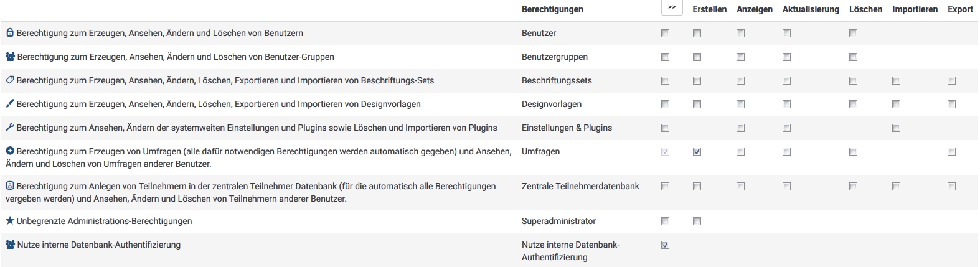This screenshot has width=980, height=267.
Task: Enable Erstellen permission for Benutzer
Action: (697, 34)
